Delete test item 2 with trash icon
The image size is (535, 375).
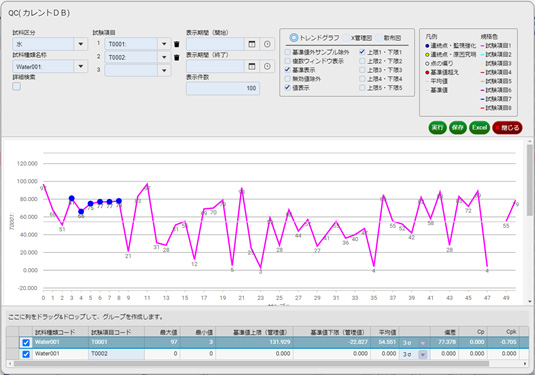(x=176, y=57)
